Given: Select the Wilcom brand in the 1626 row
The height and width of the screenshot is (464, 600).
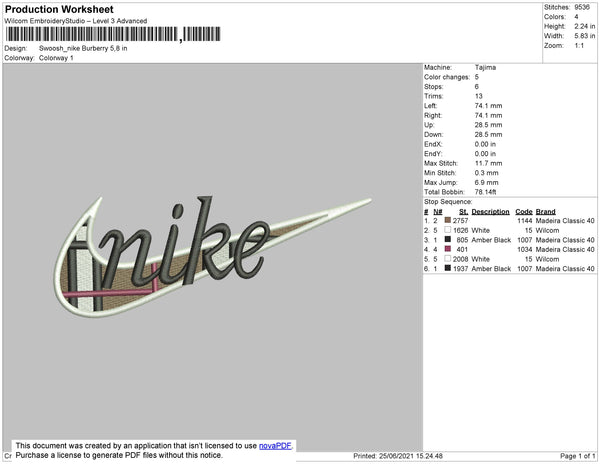Looking at the screenshot, I should (x=547, y=230).
